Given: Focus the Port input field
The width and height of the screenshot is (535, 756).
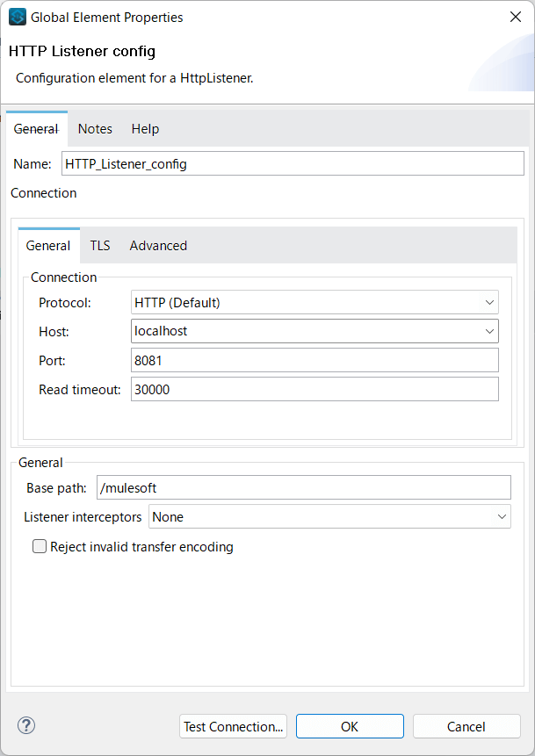Looking at the screenshot, I should (314, 360).
